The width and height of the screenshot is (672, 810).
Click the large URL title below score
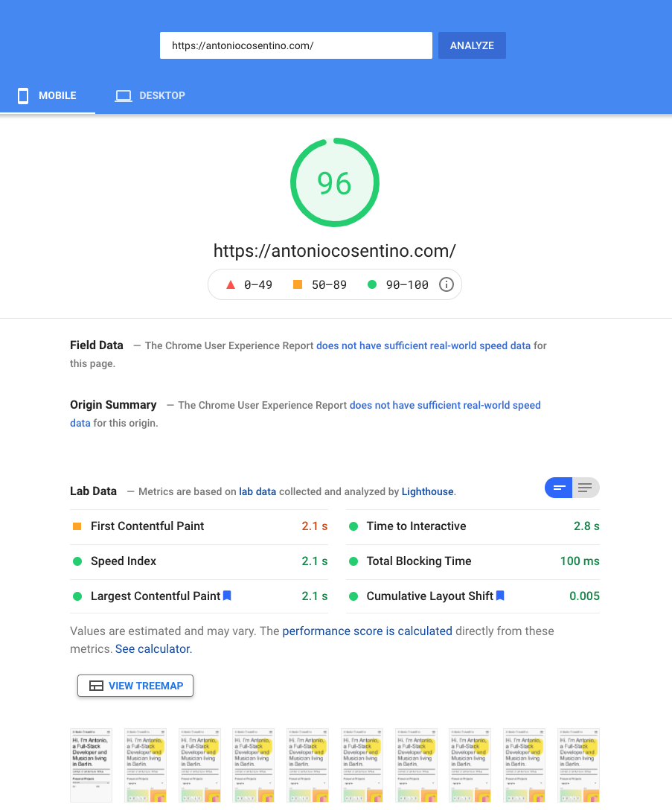(335, 251)
